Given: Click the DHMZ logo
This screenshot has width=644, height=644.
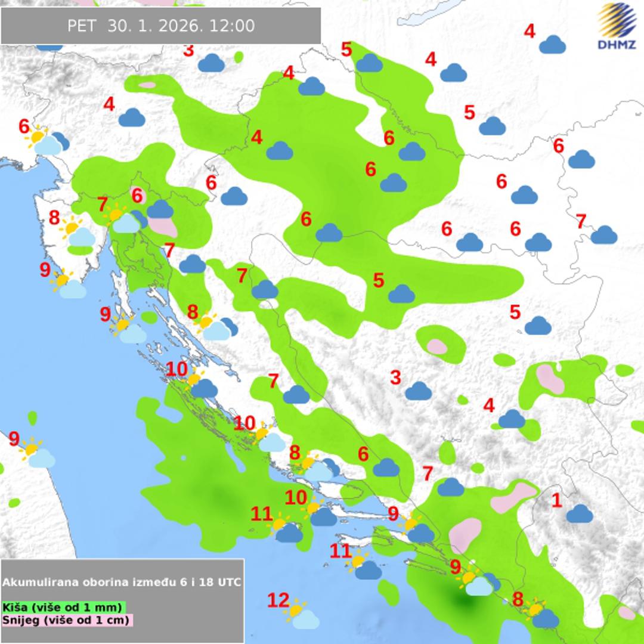Looking at the screenshot, I should (617, 27).
